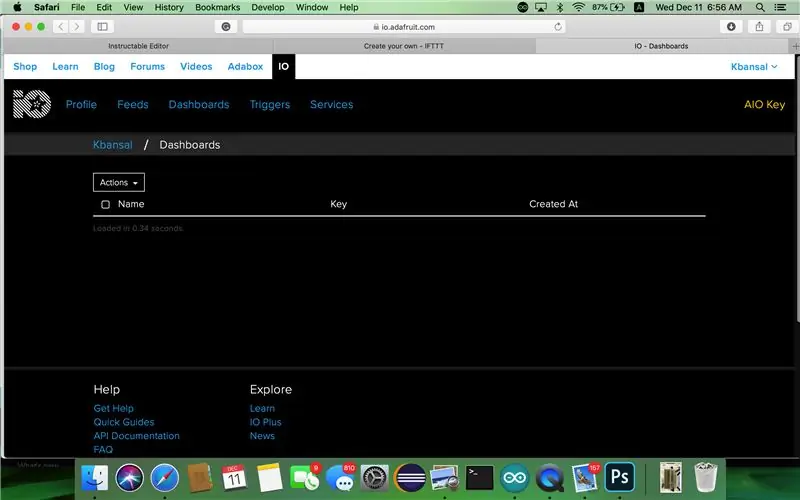The image size is (800, 500).
Task: Open Spotlight search in the menu bar
Action: pyautogui.click(x=760, y=7)
